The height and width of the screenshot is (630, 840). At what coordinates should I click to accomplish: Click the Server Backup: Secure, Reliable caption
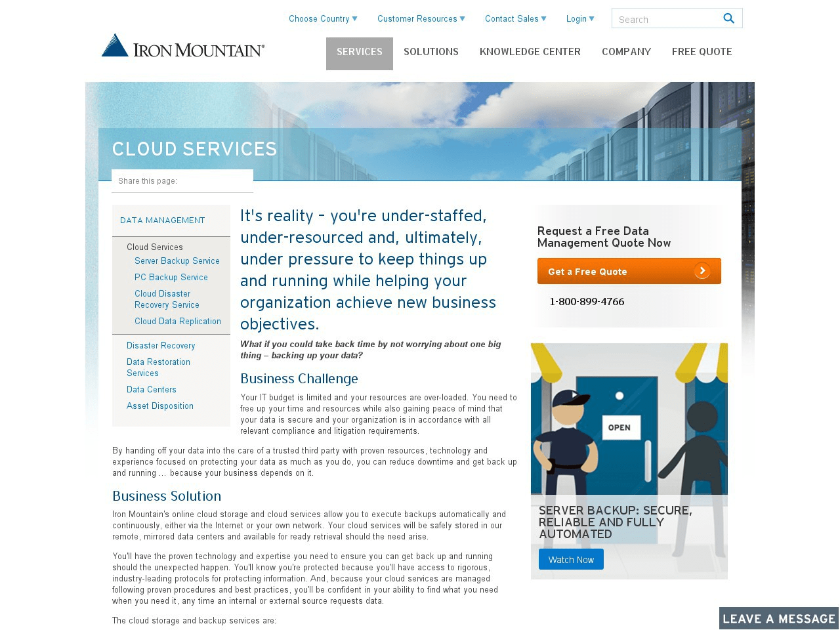tap(616, 522)
